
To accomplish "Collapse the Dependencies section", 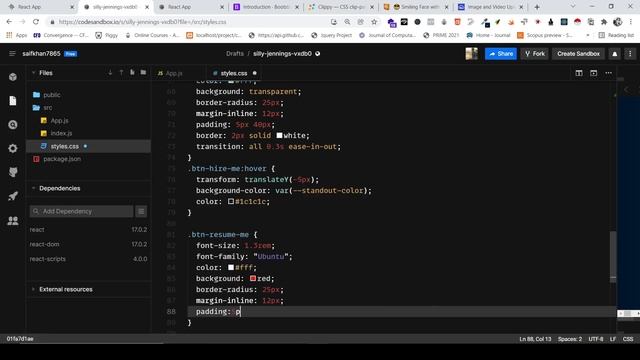I will [33, 188].
